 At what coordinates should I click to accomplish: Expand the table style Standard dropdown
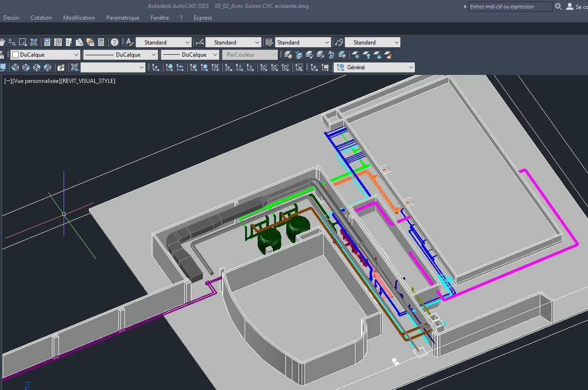(x=326, y=42)
